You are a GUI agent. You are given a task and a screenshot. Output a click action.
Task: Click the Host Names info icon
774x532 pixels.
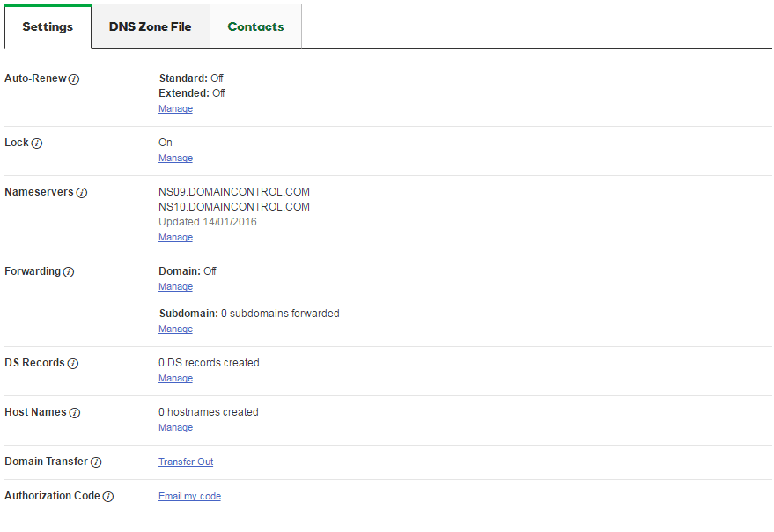click(75, 413)
